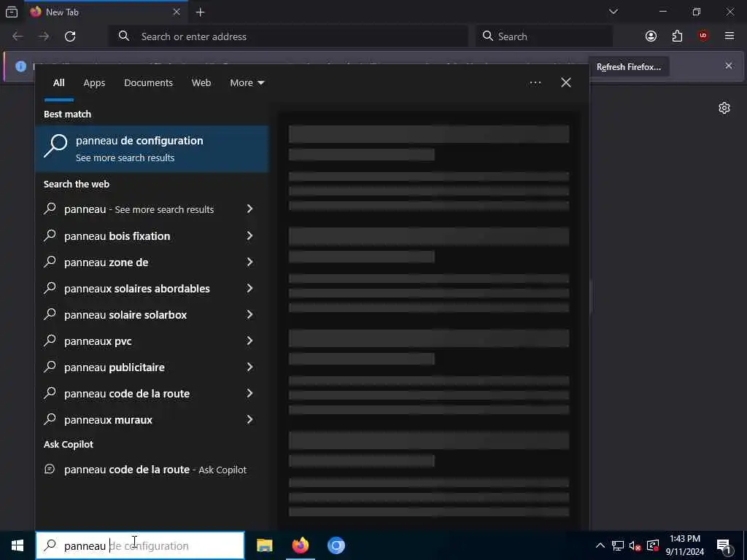Go forward in Firefox history
This screenshot has height=560, width=747.
click(x=44, y=36)
